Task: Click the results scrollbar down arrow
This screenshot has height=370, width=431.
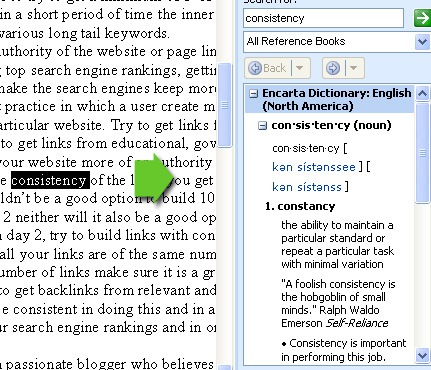Action: click(422, 355)
